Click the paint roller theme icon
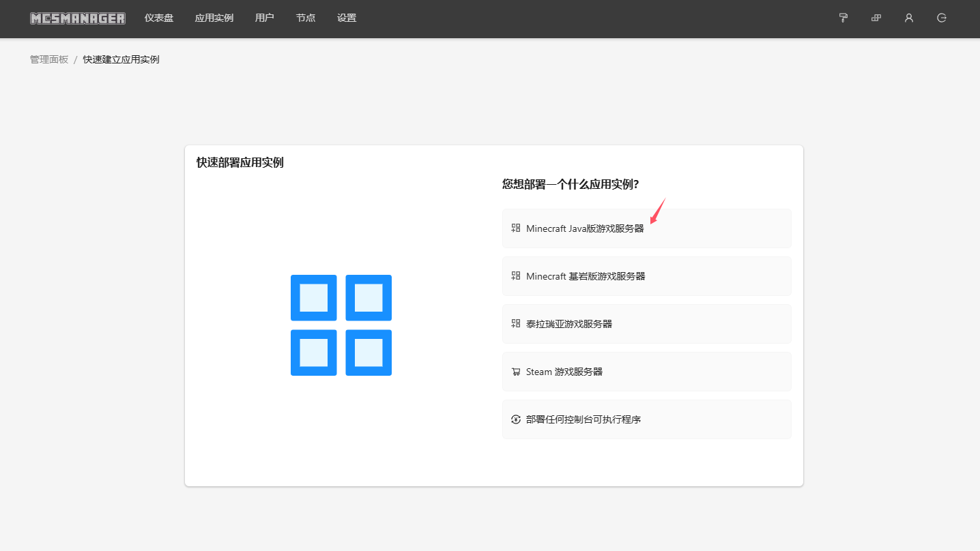 coord(844,18)
